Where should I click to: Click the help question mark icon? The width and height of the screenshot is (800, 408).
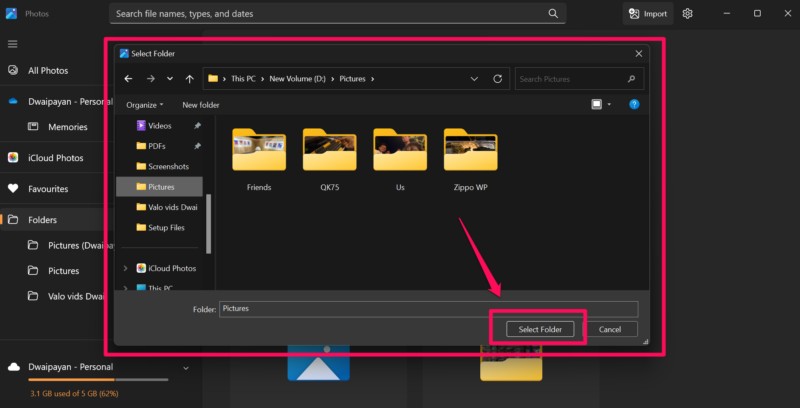point(633,104)
